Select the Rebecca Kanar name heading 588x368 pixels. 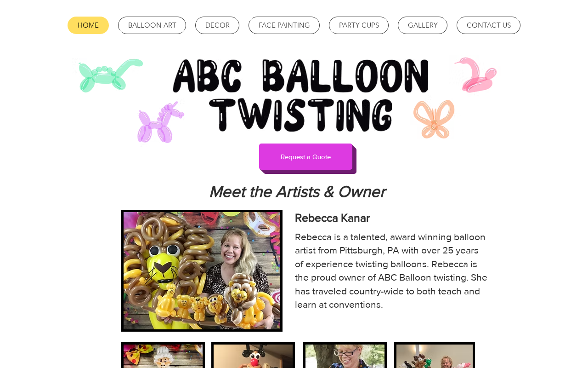[332, 218]
